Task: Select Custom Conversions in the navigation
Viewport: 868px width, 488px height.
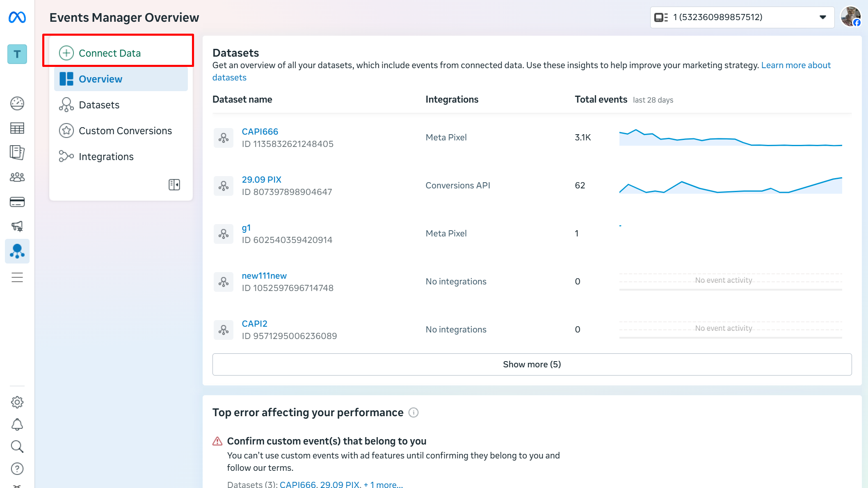Action: coord(125,131)
